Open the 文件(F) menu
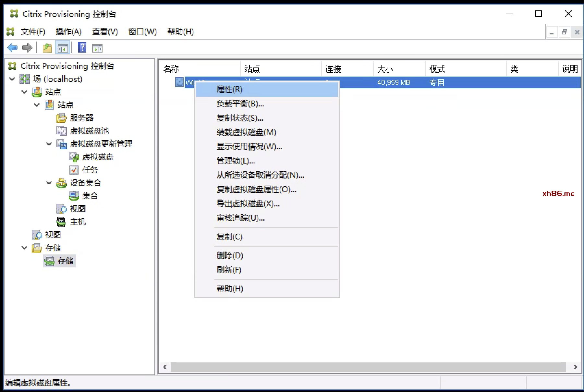The image size is (584, 392). 33,31
